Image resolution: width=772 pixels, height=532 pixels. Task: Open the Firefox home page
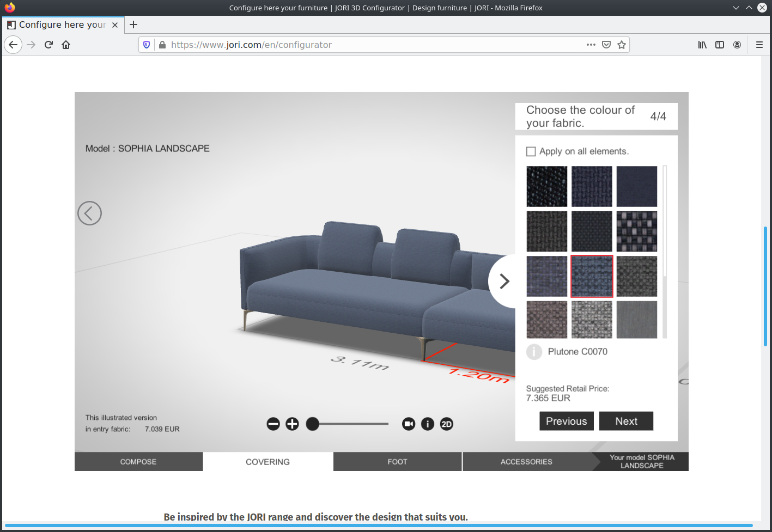click(66, 45)
